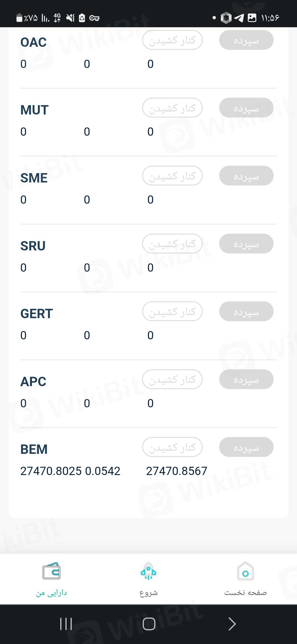Select the BEM asset name
Screen dimensions: 297x644
point(34,449)
